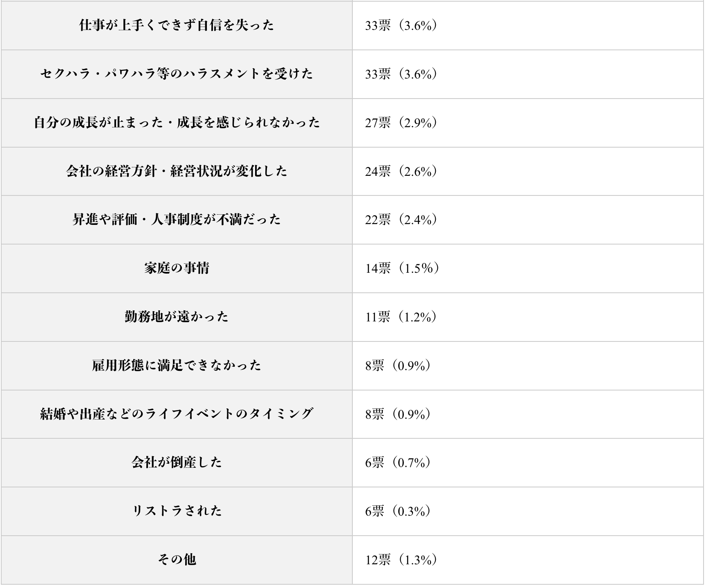Click the '会社が倒産した' row label
This screenshot has height=588, width=706.
tap(177, 462)
